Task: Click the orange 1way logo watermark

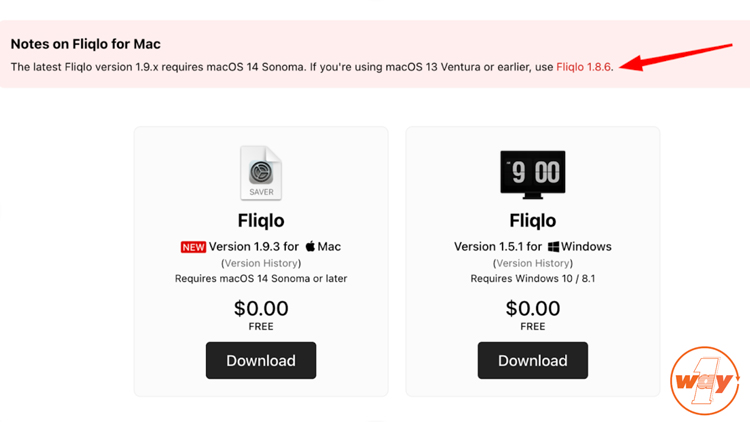Action: pos(705,381)
